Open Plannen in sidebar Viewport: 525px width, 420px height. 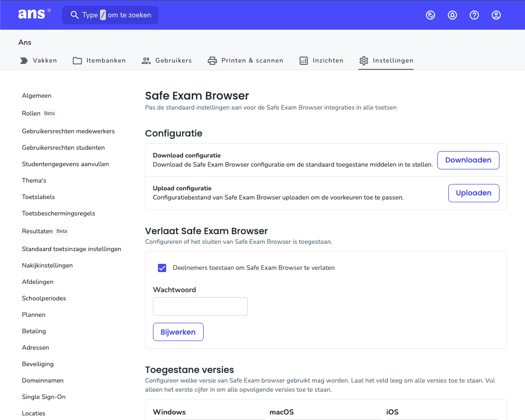[x=34, y=315]
